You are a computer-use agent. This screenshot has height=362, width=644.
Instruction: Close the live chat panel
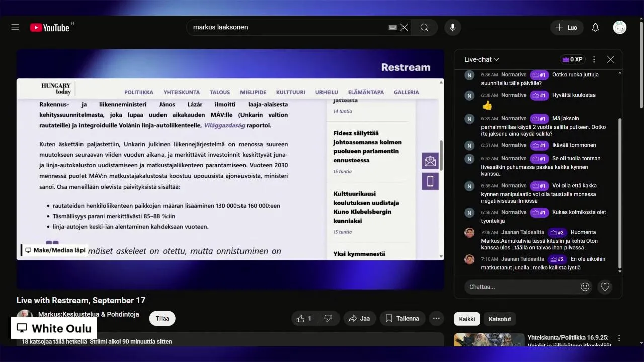611,59
